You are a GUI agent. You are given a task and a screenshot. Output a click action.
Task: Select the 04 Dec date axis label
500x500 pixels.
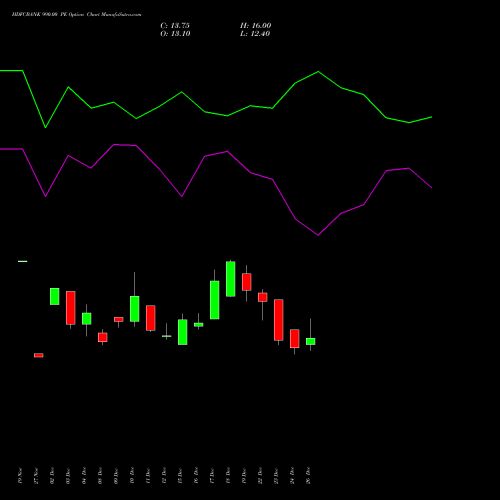click(84, 476)
